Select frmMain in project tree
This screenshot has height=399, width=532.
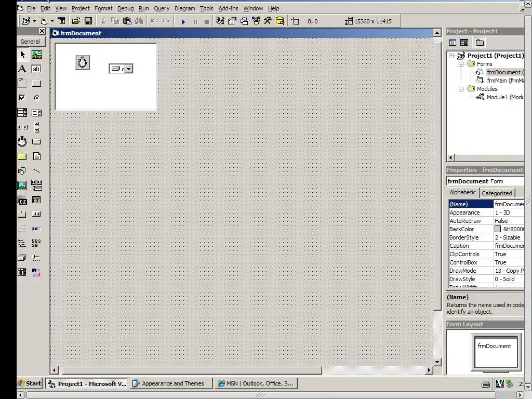[x=505, y=81]
